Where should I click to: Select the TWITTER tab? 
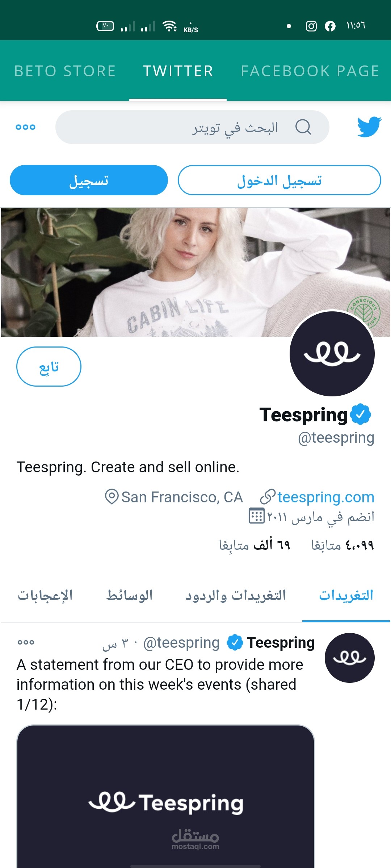(178, 71)
